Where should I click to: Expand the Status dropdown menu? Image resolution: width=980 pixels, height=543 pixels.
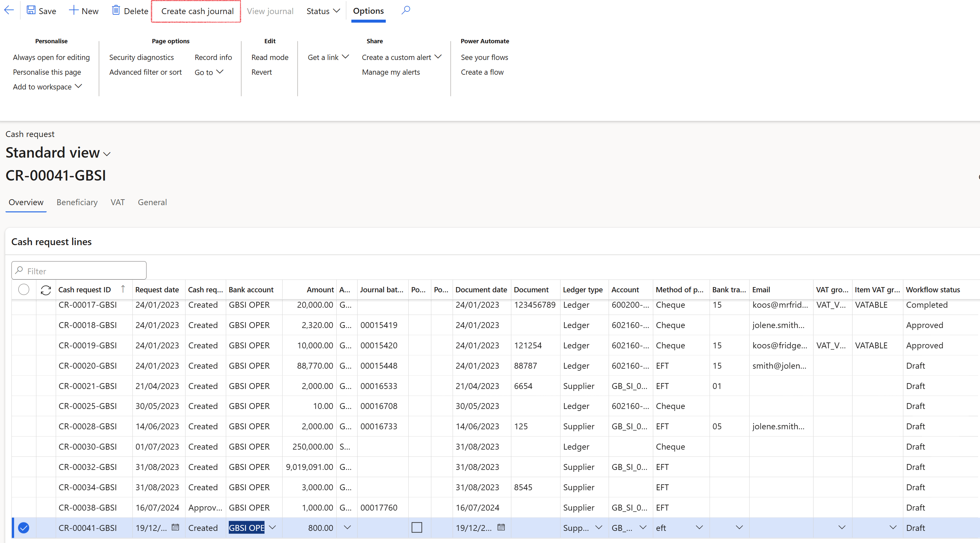point(323,11)
